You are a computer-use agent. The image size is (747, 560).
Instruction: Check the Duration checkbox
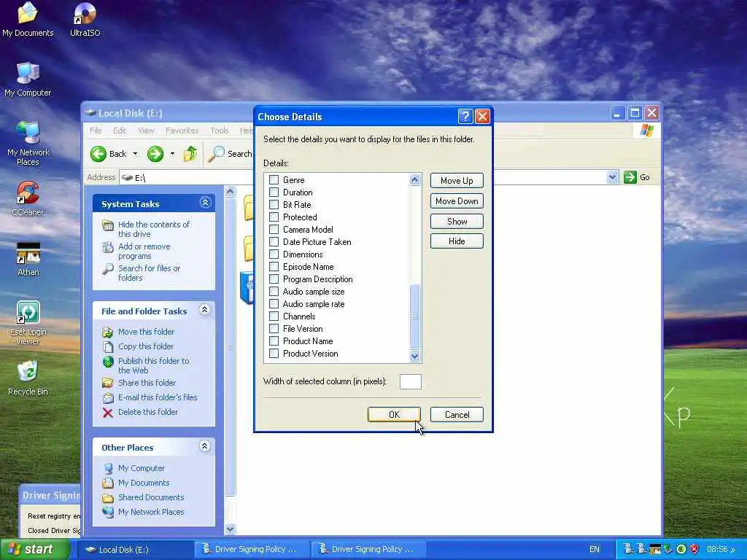pyautogui.click(x=274, y=192)
